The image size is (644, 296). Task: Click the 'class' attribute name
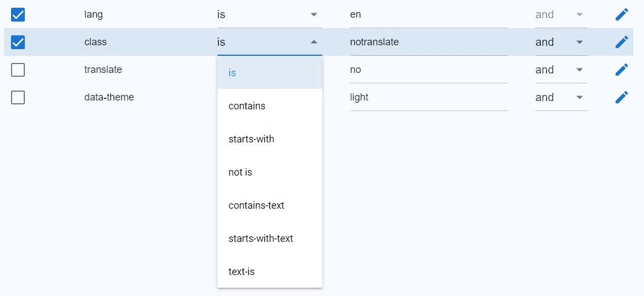(x=95, y=42)
